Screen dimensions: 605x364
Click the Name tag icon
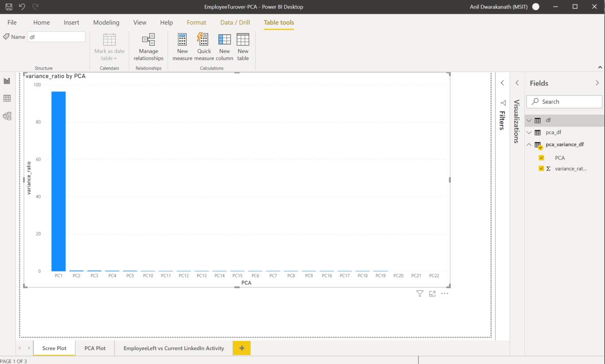[6, 37]
